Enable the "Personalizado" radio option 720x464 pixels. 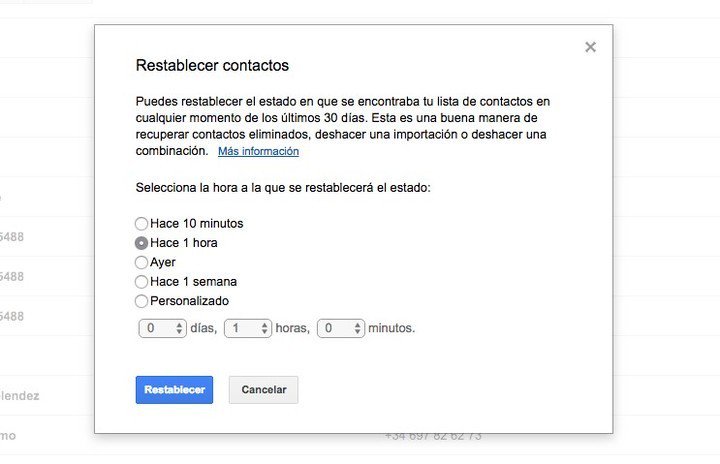tap(141, 301)
